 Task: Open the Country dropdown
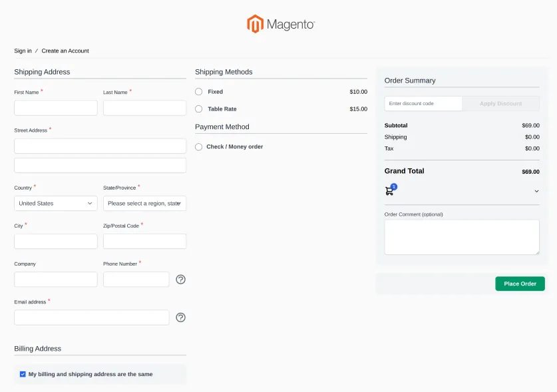[x=55, y=203]
